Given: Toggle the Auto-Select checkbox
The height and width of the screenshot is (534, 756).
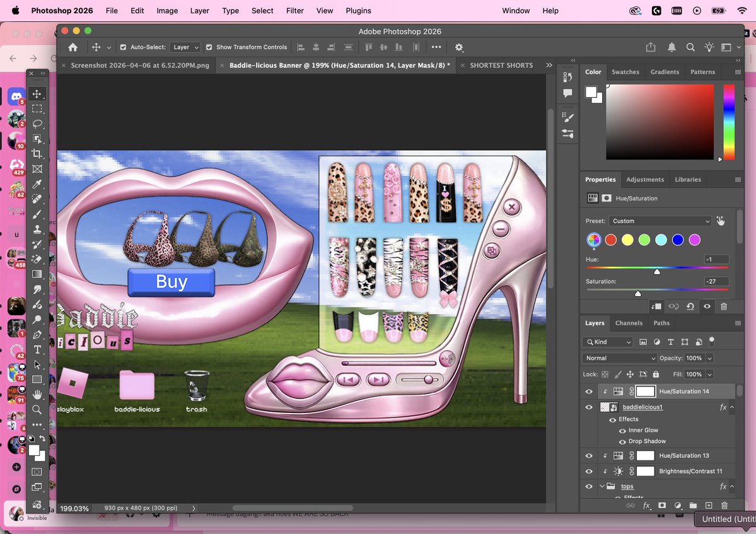Looking at the screenshot, I should (x=123, y=47).
